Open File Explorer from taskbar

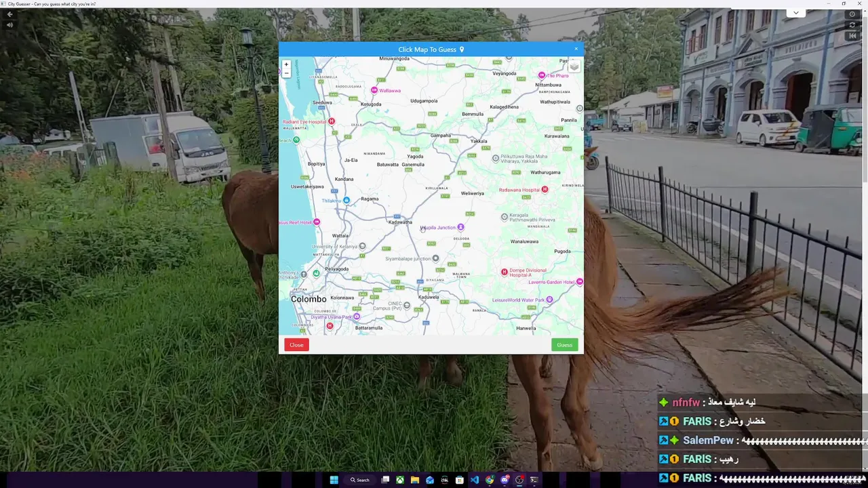point(415,480)
